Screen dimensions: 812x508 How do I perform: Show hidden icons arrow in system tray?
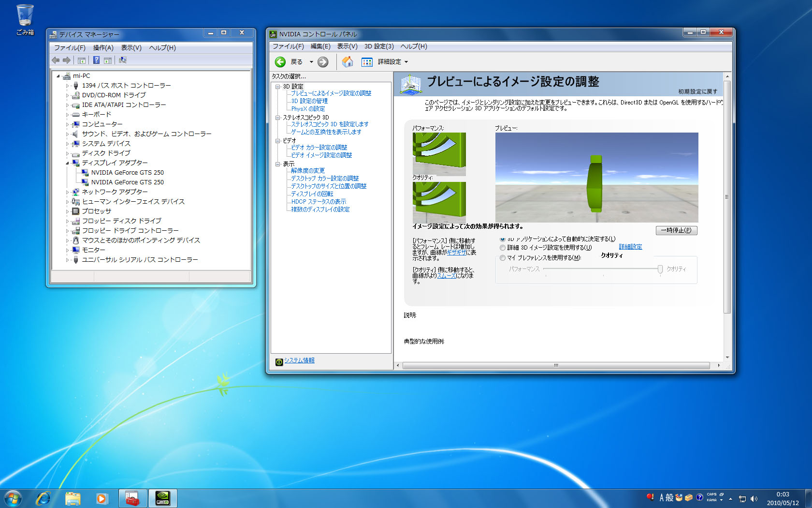tap(731, 499)
